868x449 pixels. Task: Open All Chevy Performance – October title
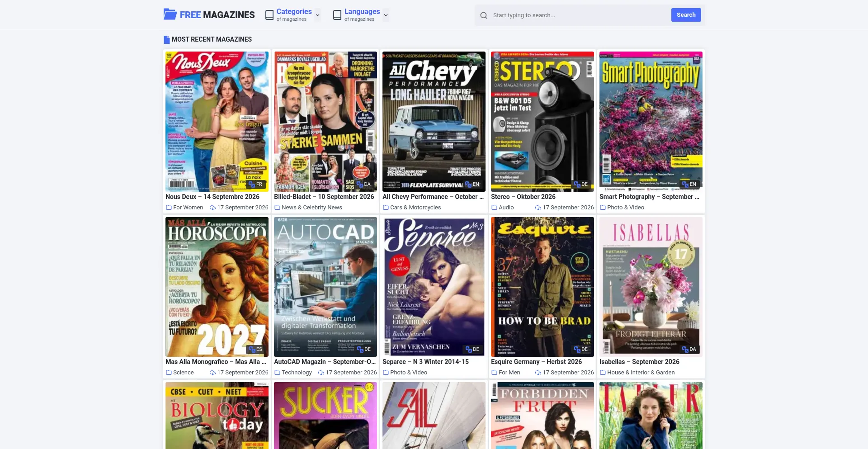[433, 197]
